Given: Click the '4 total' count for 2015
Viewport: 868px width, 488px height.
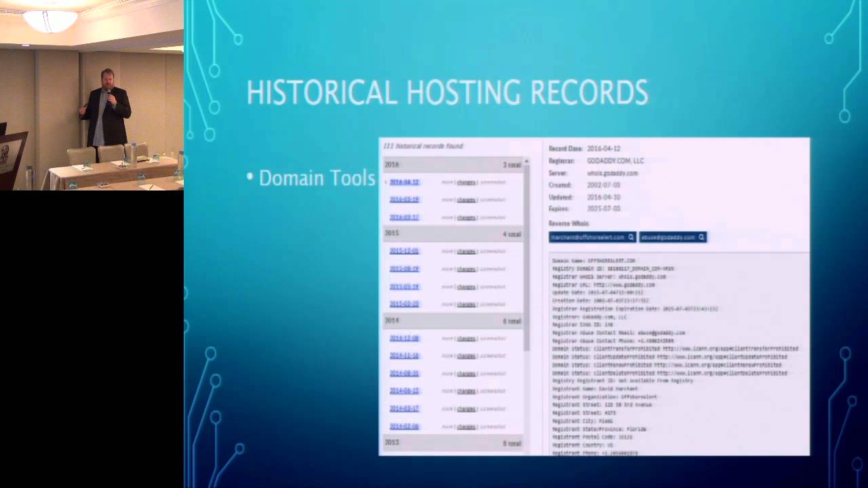Looking at the screenshot, I should point(511,235).
